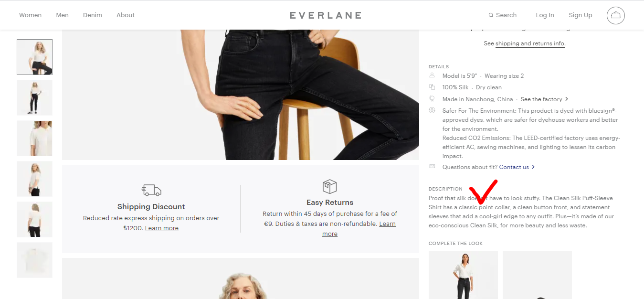
Task: Click the Easy Returns box icon
Action: (x=329, y=187)
